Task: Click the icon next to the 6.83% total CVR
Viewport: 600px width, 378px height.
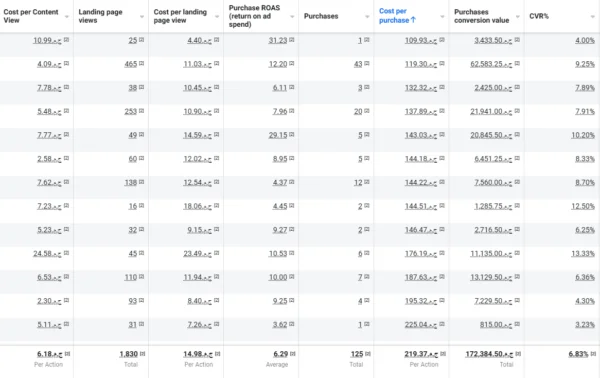Action: click(x=593, y=354)
